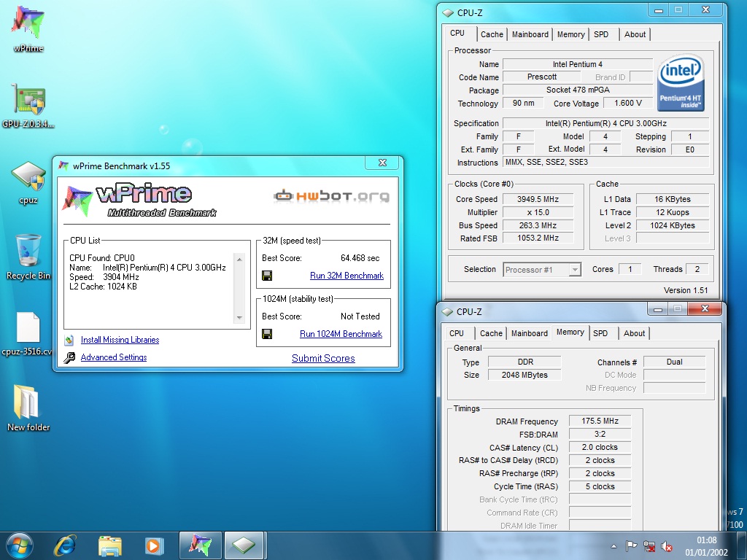The image size is (747, 560).
Task: Open the New folder desktop icon
Action: (28, 408)
